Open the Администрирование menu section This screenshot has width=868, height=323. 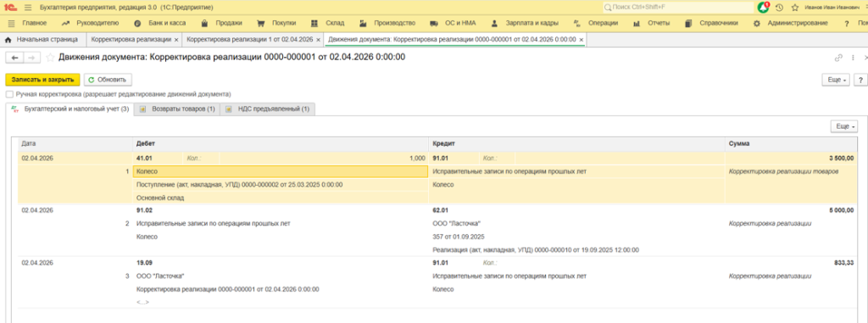pos(797,23)
